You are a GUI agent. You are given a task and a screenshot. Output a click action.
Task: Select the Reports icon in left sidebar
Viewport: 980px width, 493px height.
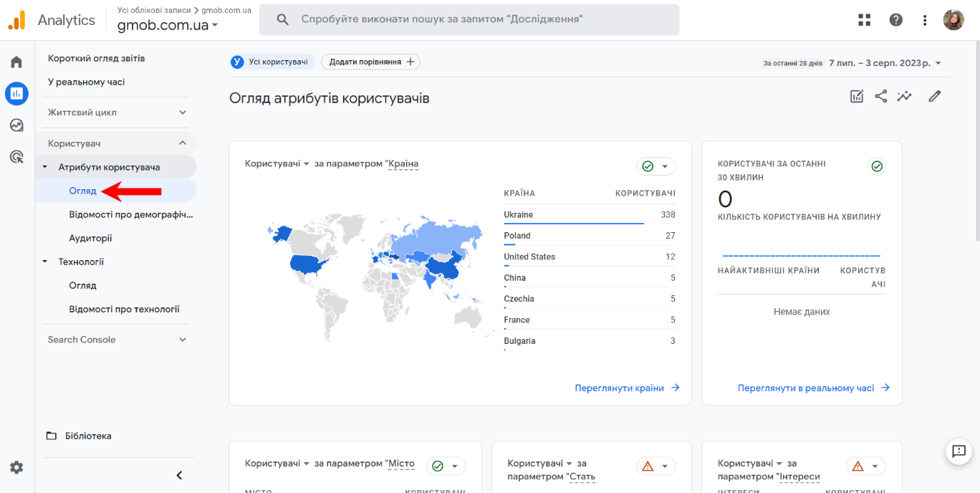[x=16, y=93]
